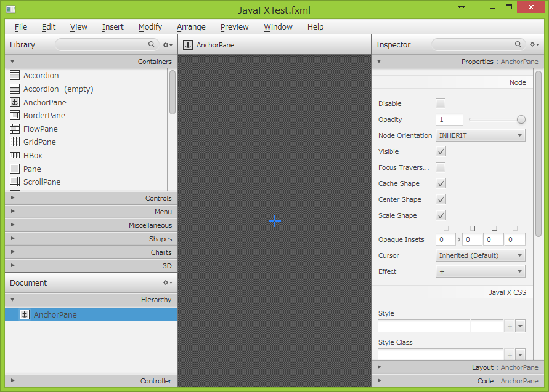Open the Insert menu
Image resolution: width=549 pixels, height=392 pixels.
coord(113,26)
